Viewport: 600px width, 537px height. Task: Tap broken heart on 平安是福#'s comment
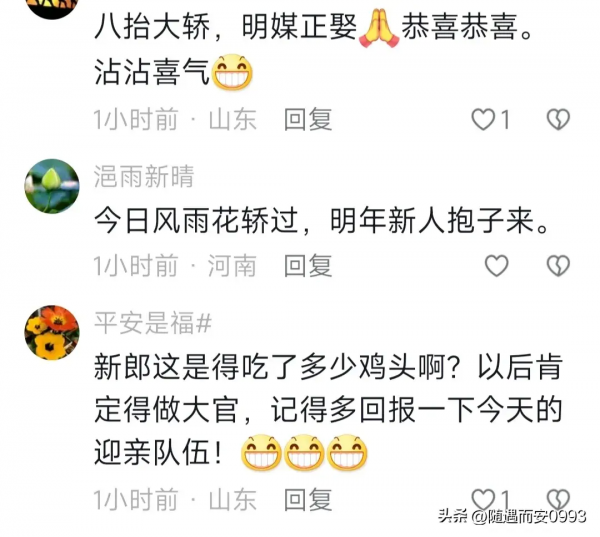point(558,499)
